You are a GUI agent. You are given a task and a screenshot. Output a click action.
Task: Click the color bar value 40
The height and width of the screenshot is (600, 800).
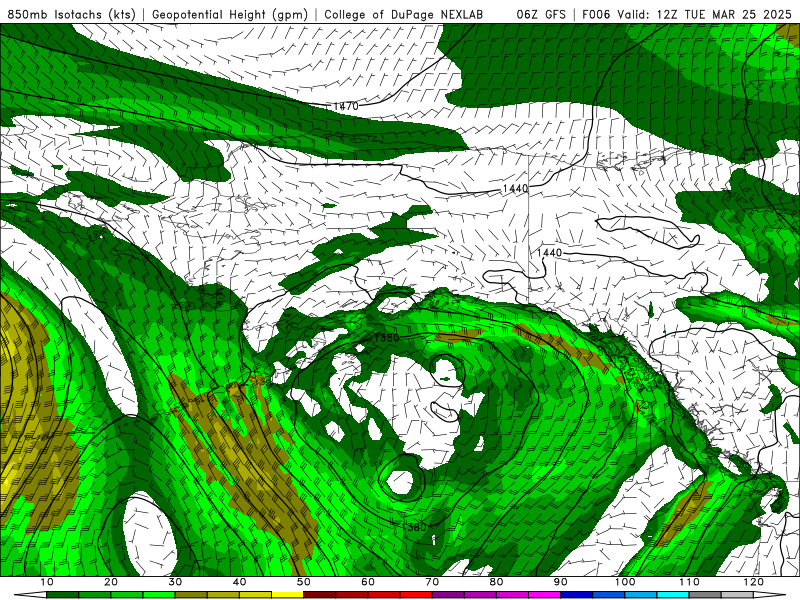(239, 582)
